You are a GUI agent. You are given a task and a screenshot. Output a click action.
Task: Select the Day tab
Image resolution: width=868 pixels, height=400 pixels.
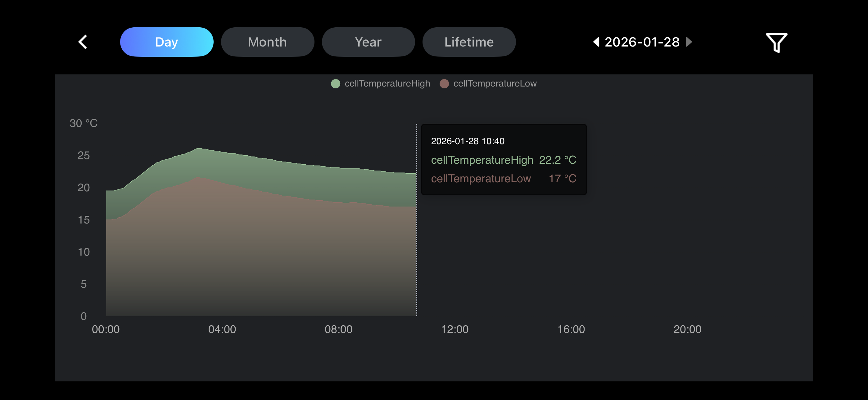point(166,42)
